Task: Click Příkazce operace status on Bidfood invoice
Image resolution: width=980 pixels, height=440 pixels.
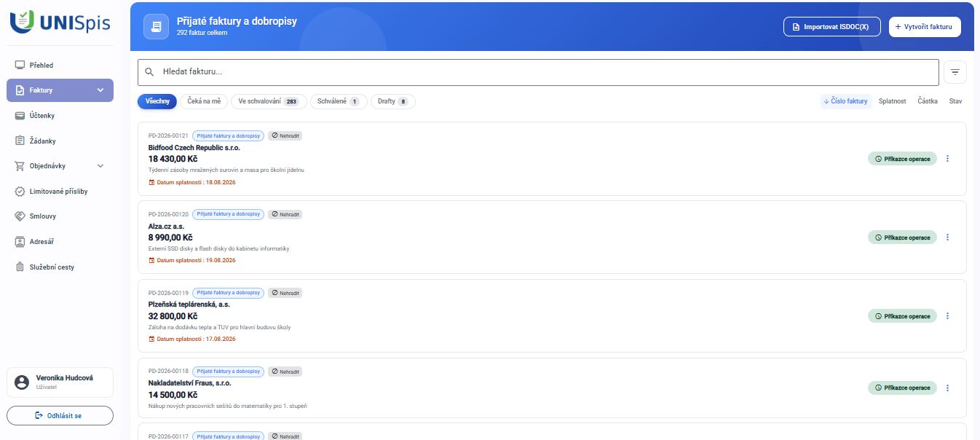Action: (902, 159)
